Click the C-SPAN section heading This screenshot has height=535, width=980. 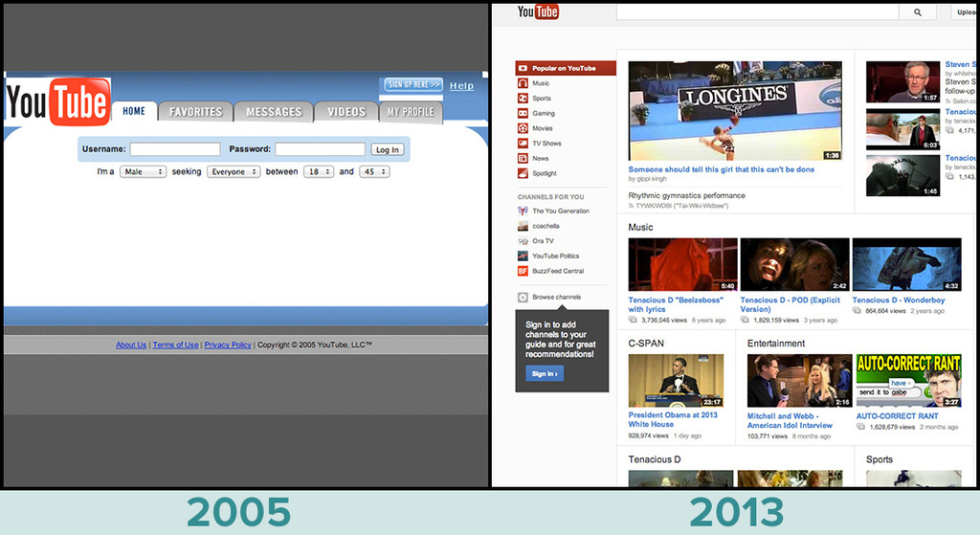(x=646, y=344)
